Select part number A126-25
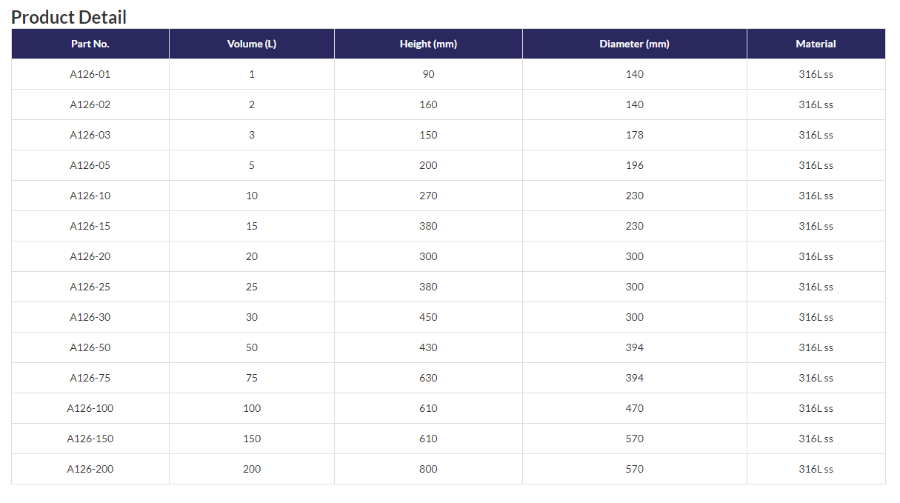 (x=90, y=287)
